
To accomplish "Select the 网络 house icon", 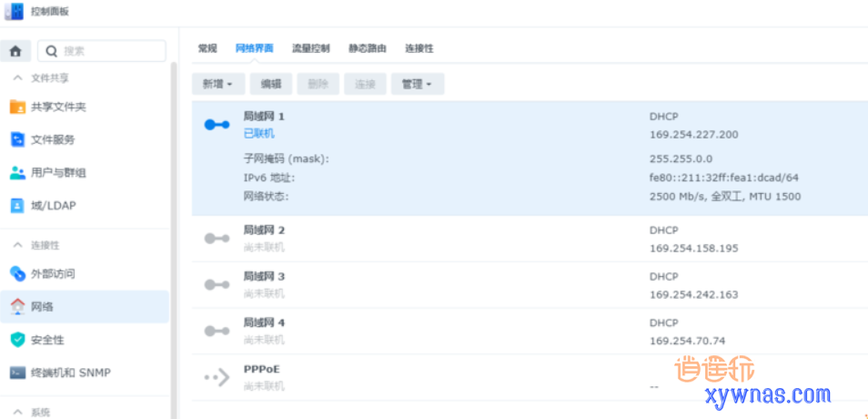I will (17, 306).
